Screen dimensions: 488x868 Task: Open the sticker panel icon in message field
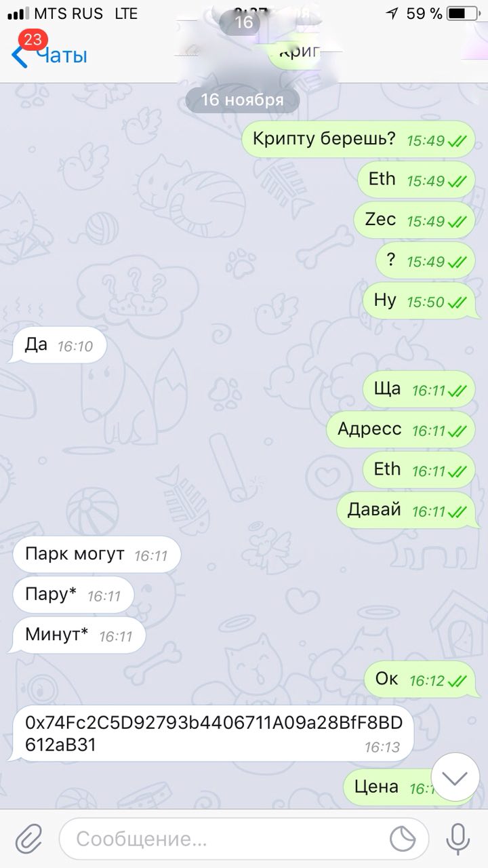tap(405, 839)
